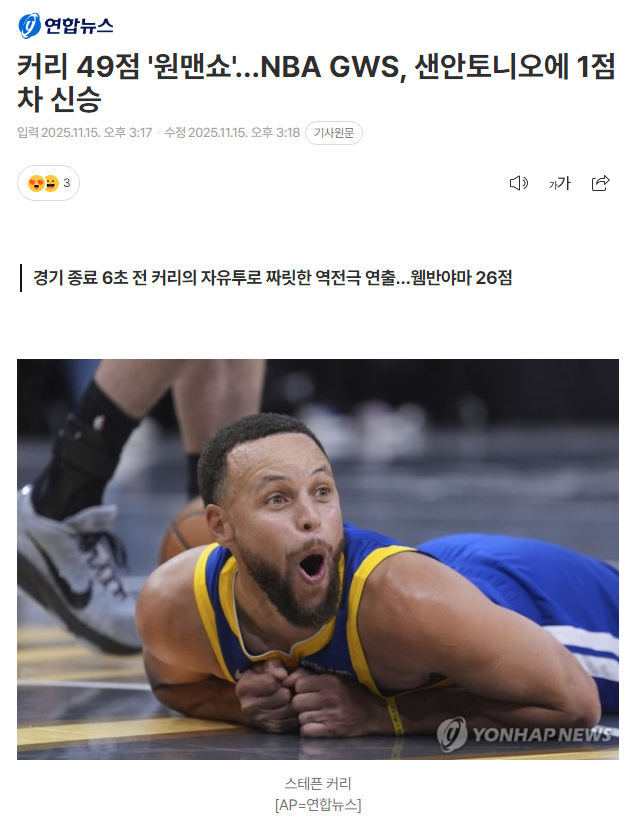Listen to article with speaker icon

(518, 183)
